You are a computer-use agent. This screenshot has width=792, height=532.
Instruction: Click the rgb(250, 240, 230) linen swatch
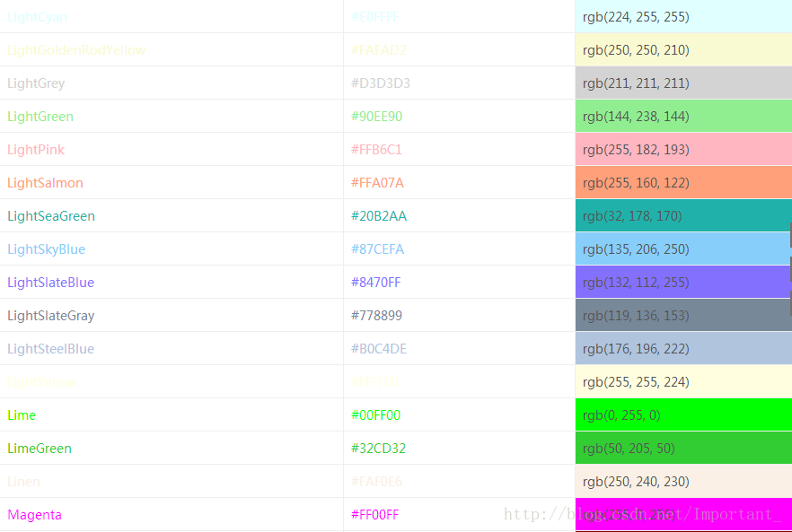tap(684, 482)
